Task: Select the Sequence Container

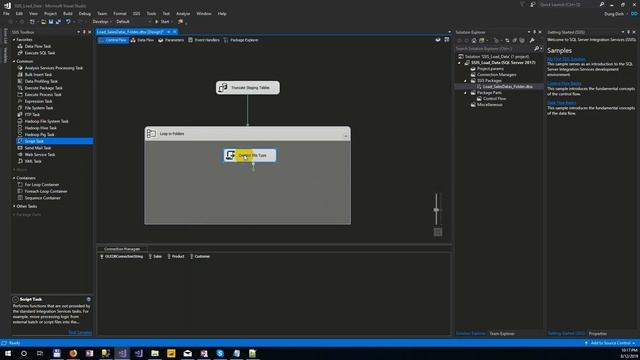Action: (42, 198)
